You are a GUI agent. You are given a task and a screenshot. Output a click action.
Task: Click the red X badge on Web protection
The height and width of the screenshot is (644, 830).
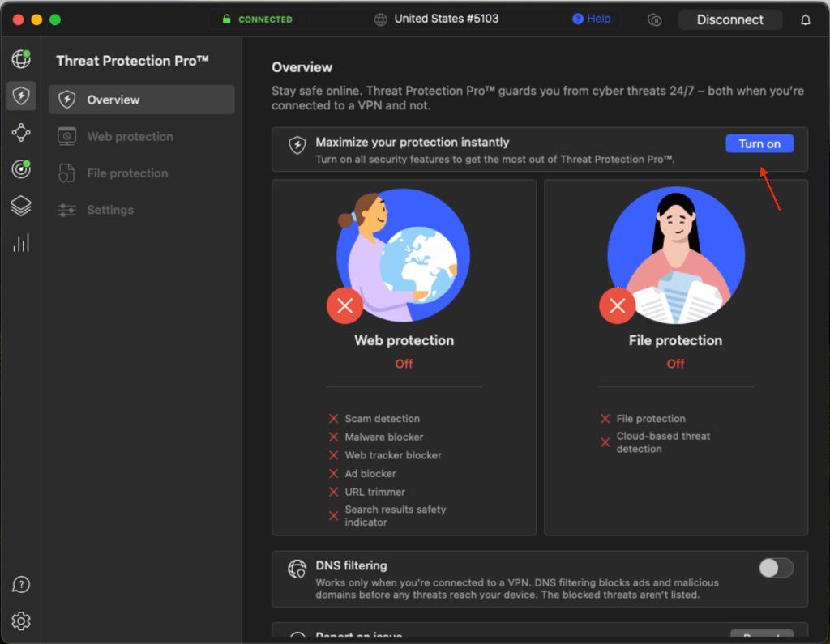[344, 305]
